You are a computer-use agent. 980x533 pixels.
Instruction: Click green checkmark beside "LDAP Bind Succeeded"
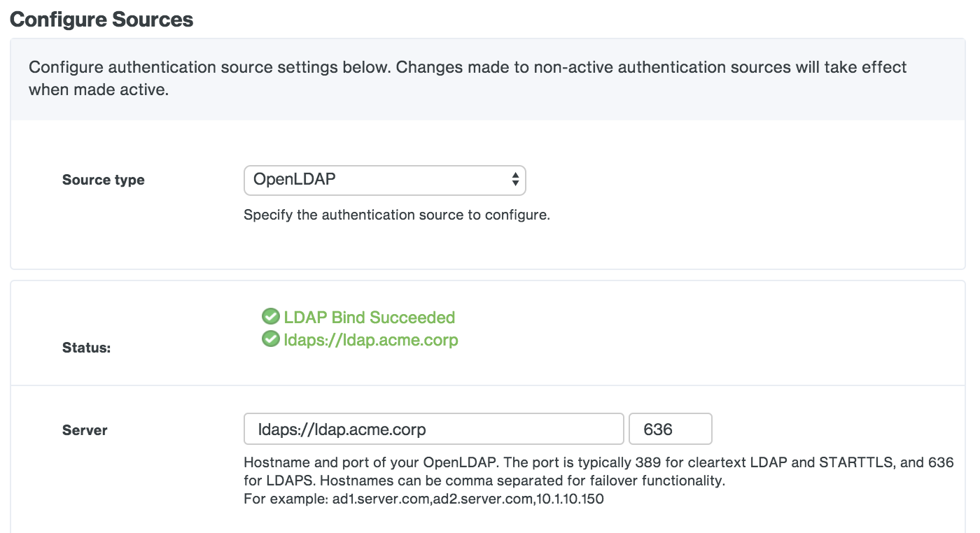(x=271, y=317)
